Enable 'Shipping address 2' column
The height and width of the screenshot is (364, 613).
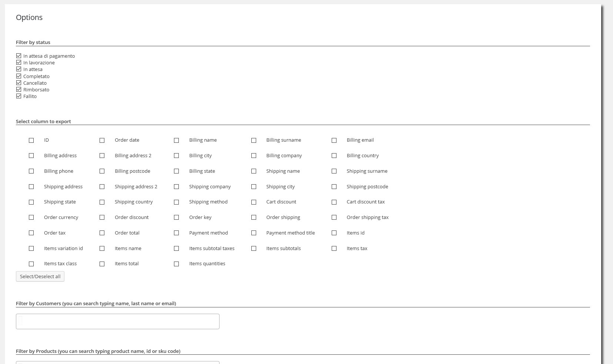(102, 187)
